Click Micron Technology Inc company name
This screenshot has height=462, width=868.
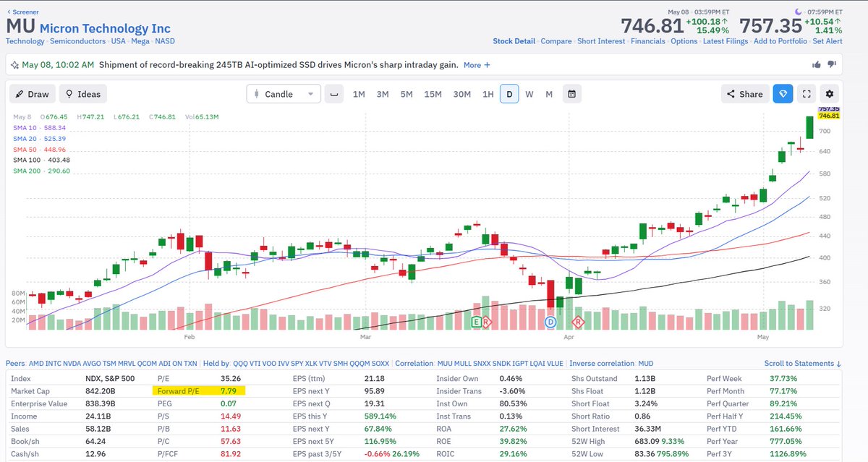(x=105, y=29)
